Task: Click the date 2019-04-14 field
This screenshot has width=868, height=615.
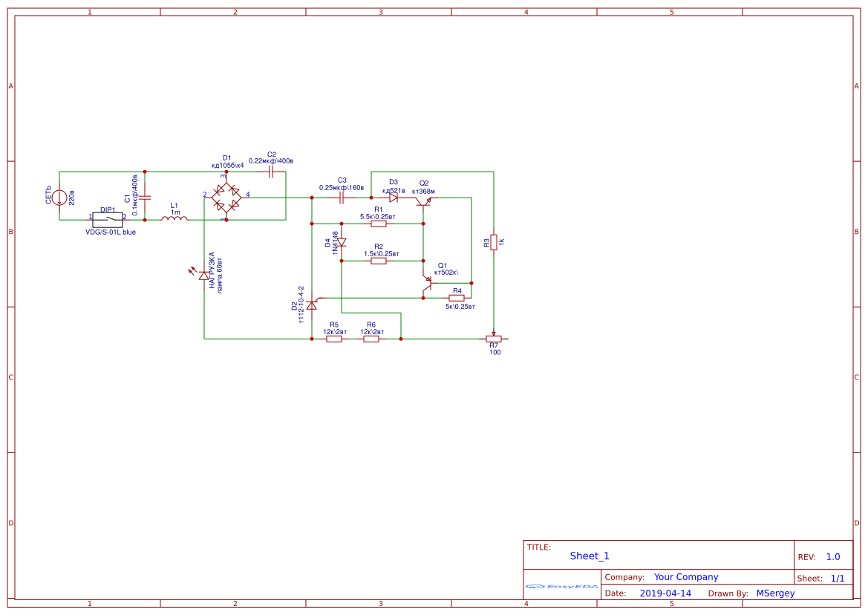Action: [x=665, y=593]
